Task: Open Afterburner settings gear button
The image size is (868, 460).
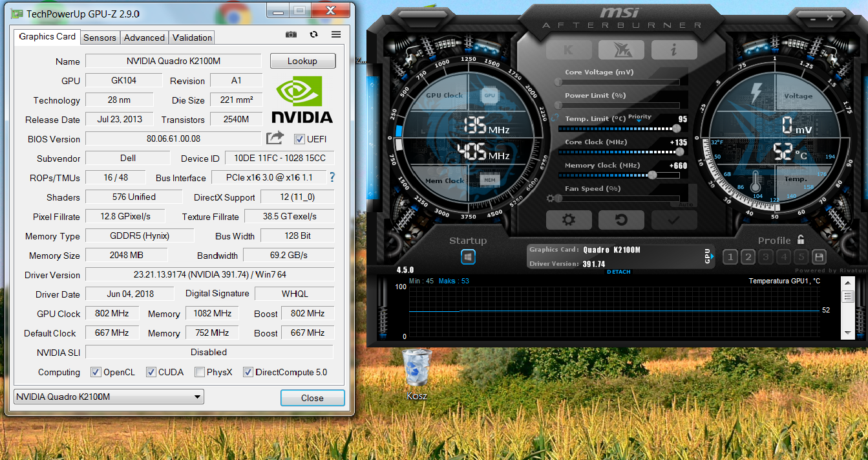Action: (569, 220)
